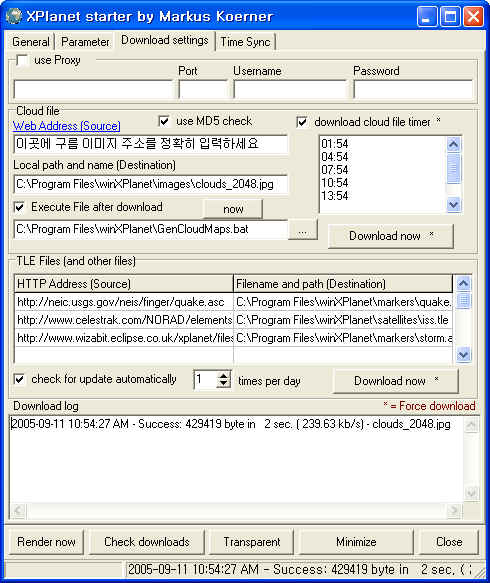Image resolution: width=490 pixels, height=583 pixels.
Task: Click download log scroll left arrow
Action: tap(18, 510)
